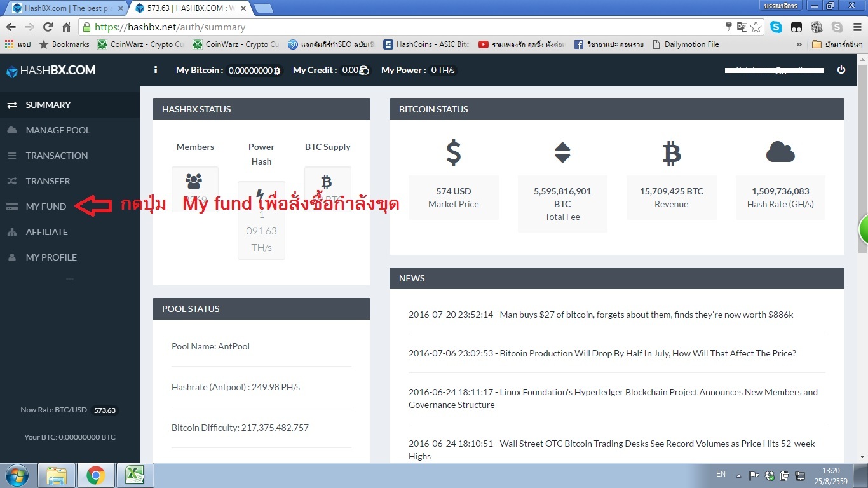Click the dollar Market Price icon

click(453, 152)
